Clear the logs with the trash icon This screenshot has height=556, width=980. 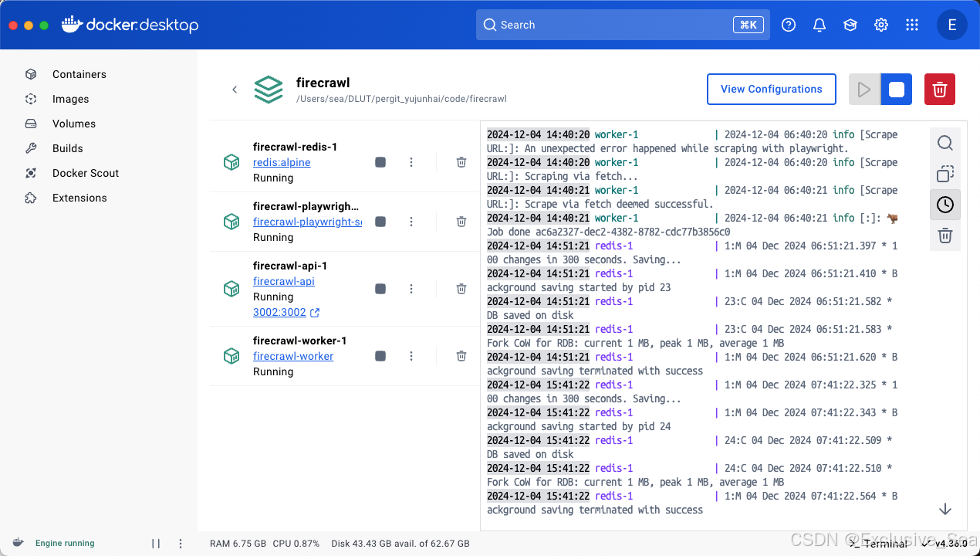pyautogui.click(x=945, y=236)
